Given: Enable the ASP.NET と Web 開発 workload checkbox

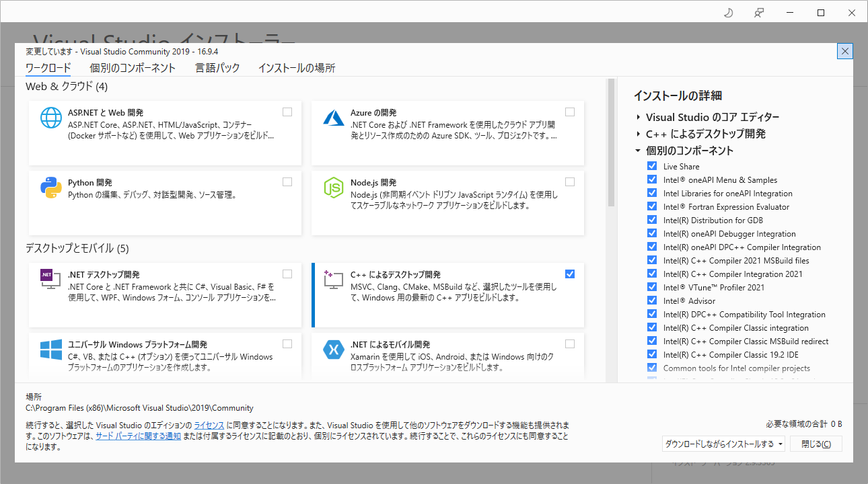Looking at the screenshot, I should tap(287, 112).
